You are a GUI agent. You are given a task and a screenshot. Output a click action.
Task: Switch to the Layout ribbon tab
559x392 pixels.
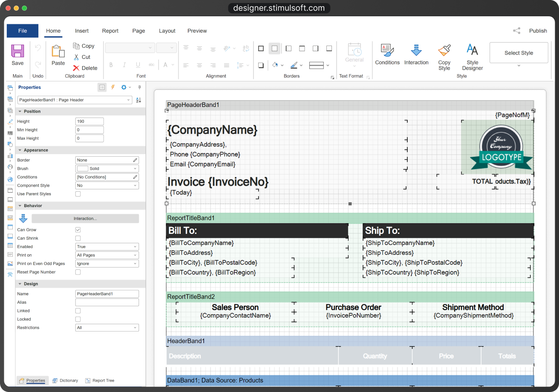click(x=167, y=31)
